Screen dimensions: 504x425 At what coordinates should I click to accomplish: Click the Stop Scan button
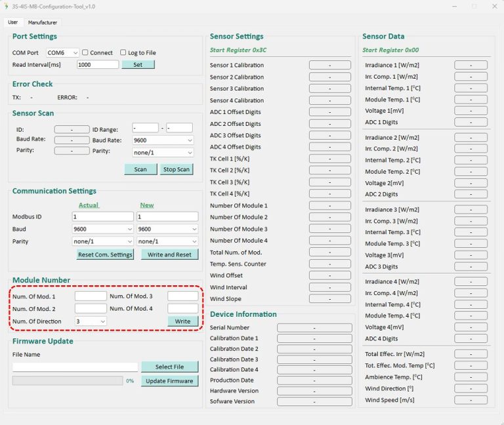(x=177, y=169)
